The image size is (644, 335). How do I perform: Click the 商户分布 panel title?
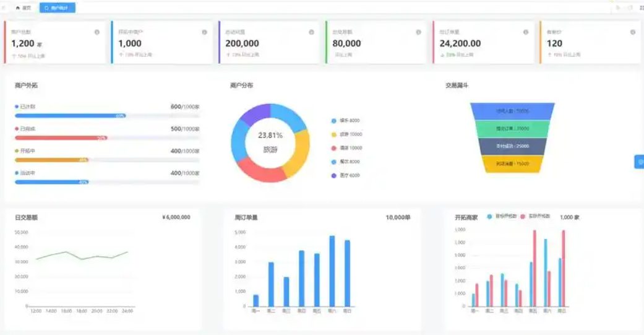pos(241,85)
